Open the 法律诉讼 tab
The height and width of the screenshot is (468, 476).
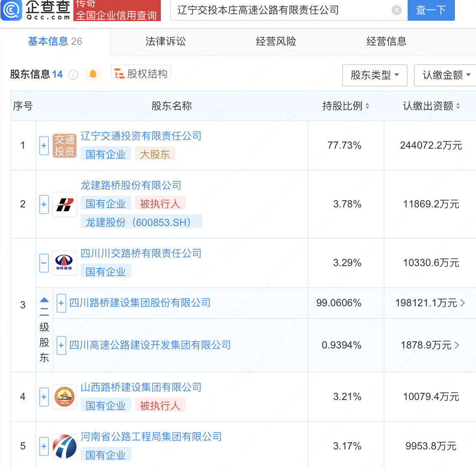pos(165,41)
